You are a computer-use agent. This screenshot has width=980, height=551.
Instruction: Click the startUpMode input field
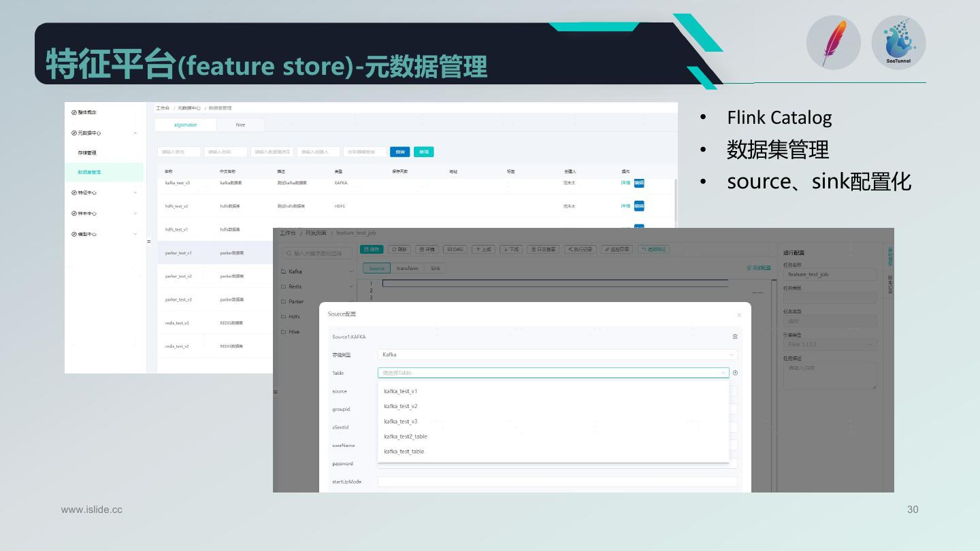click(x=557, y=482)
